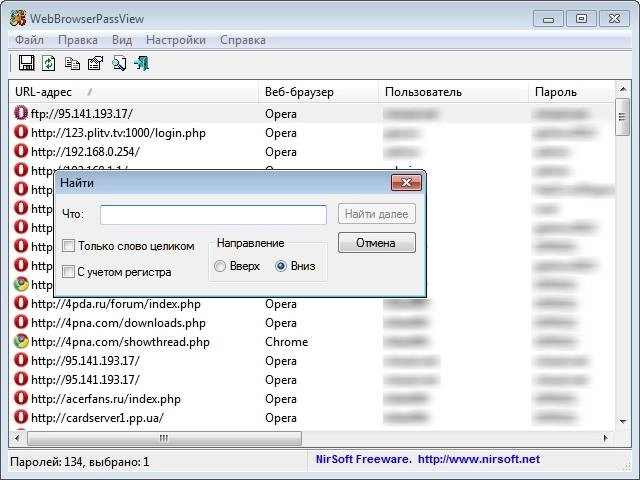
Task: Click the horizontal scrollbar thumb
Action: [x=164, y=438]
